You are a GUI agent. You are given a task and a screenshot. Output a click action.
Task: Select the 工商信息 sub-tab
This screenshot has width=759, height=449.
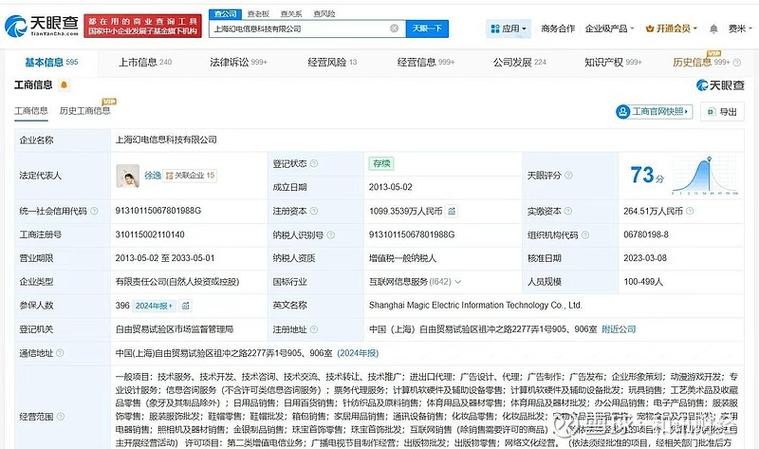31,111
